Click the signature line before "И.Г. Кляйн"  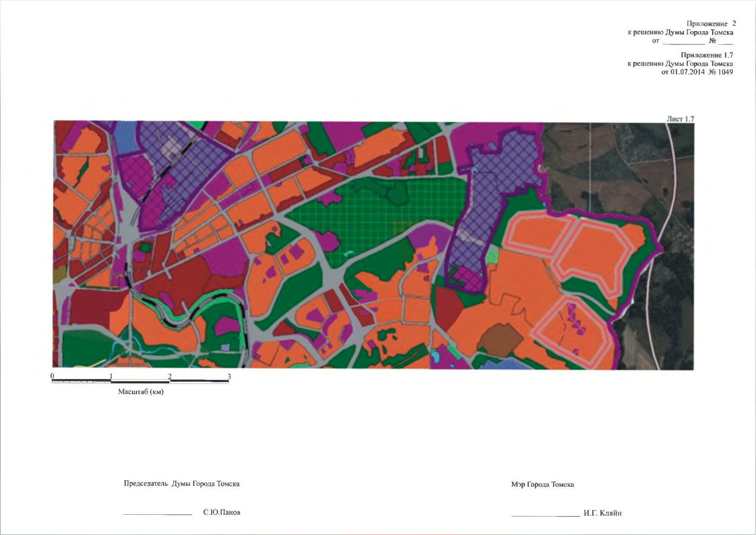tap(545, 515)
